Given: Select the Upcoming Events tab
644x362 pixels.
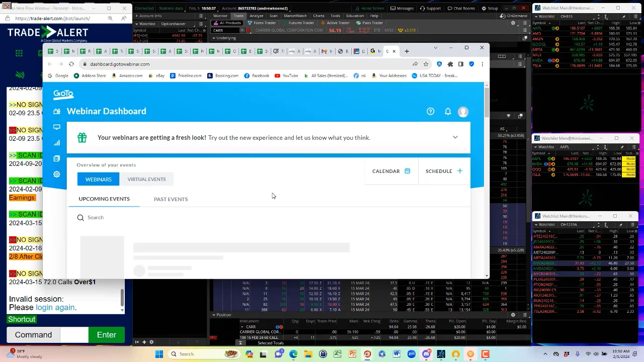Looking at the screenshot, I should point(104,199).
